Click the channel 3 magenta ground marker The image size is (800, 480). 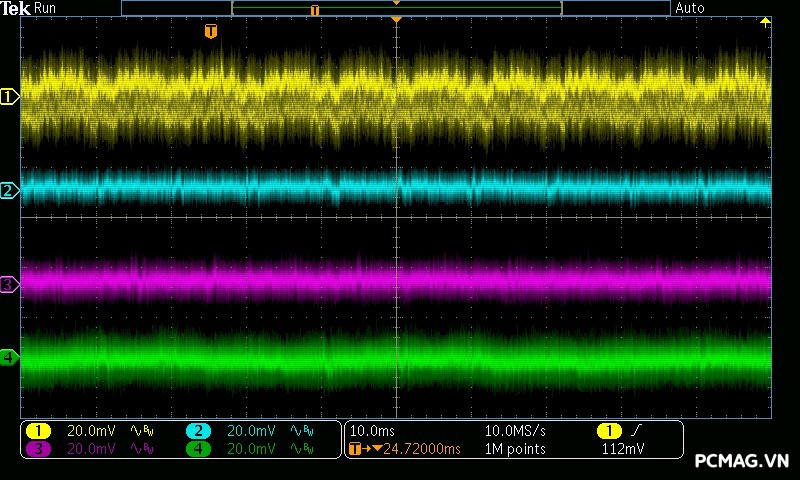tap(9, 285)
